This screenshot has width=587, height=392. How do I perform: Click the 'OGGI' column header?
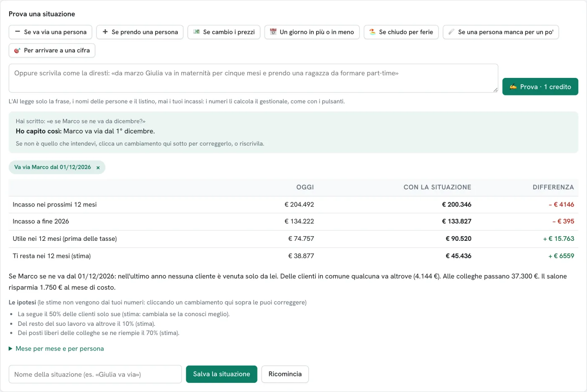point(305,187)
